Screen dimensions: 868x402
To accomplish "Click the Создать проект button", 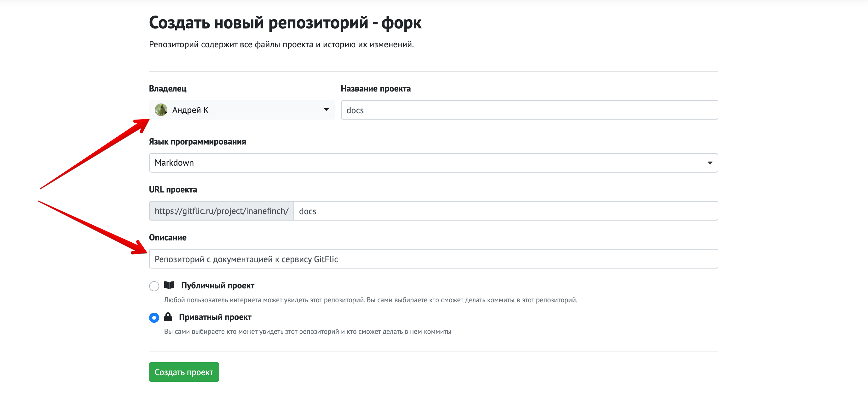I will 184,372.
